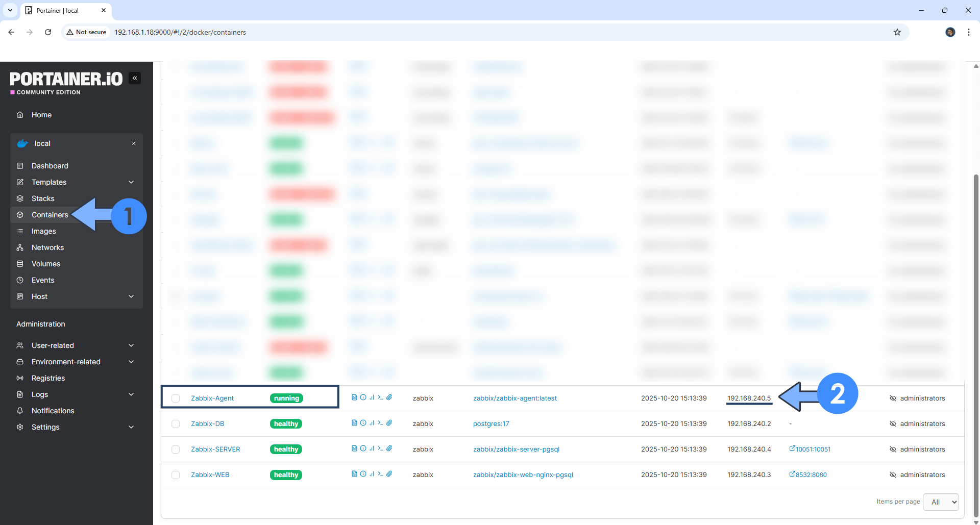Open logs icon for Zabbix-Agent container

point(354,397)
